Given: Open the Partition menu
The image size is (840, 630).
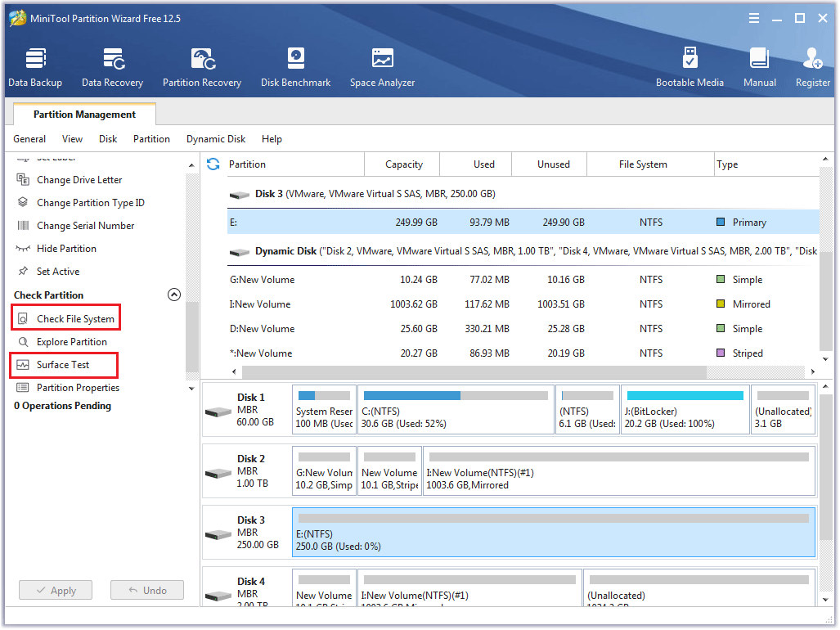Looking at the screenshot, I should coord(151,139).
